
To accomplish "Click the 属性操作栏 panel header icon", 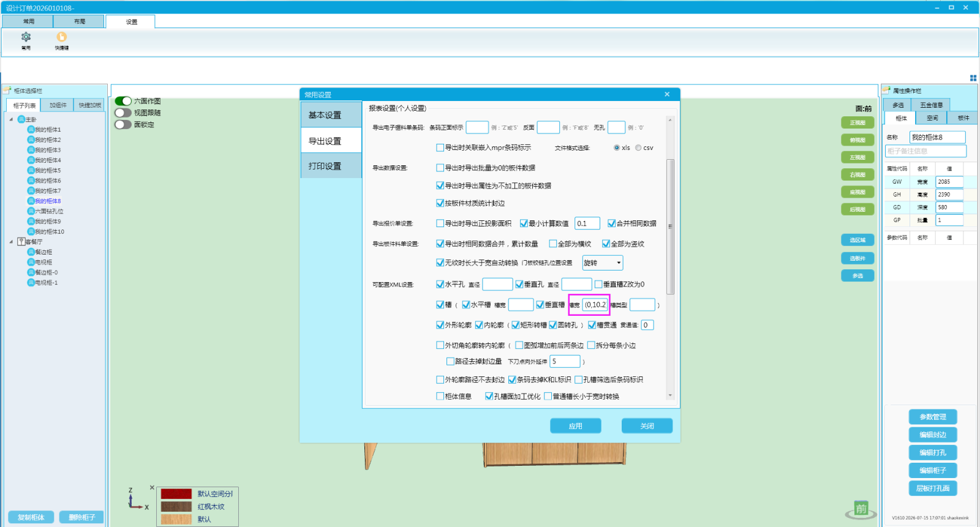I will pos(886,91).
